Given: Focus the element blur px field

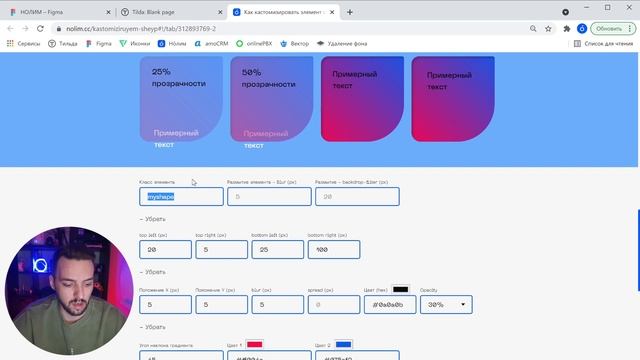Looking at the screenshot, I should 269,197.
